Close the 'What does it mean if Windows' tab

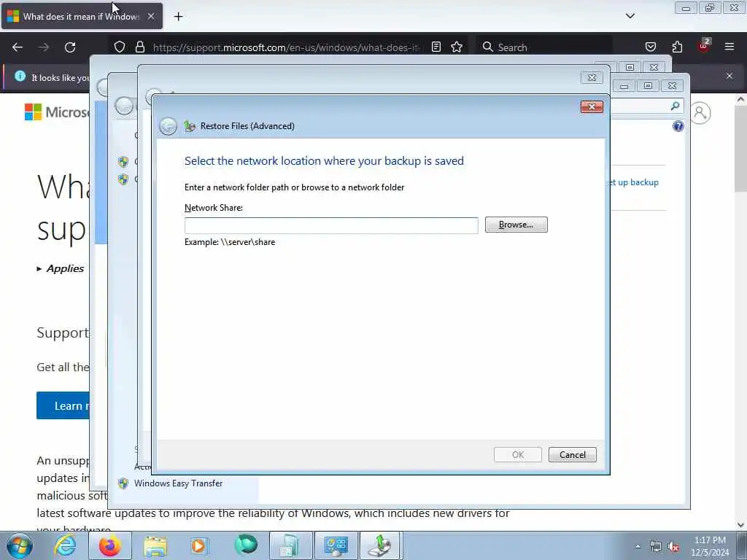(151, 16)
